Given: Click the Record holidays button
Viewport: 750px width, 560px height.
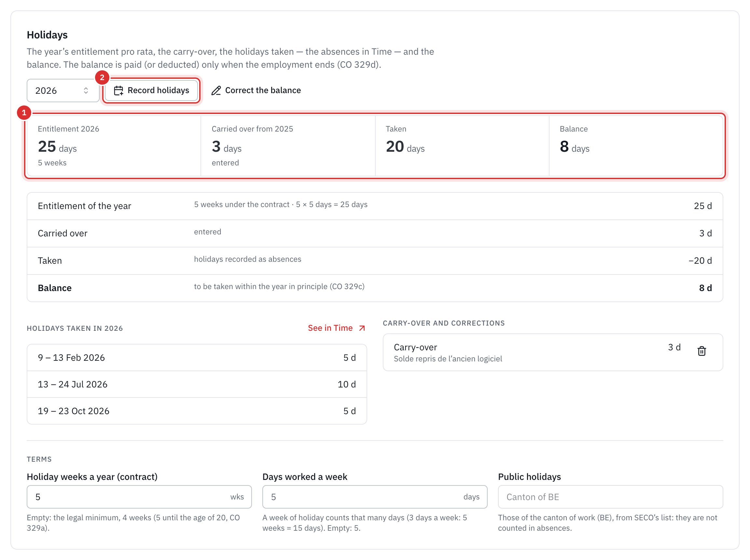Looking at the screenshot, I should (x=151, y=91).
